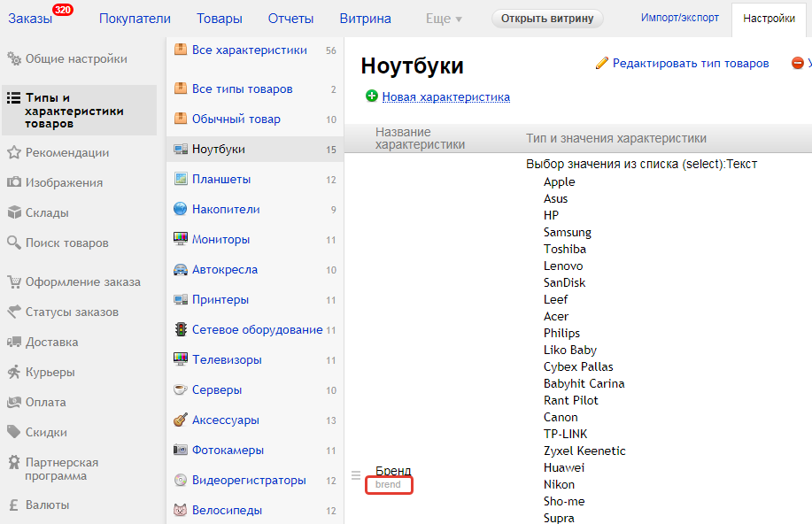This screenshot has height=524, width=812.
Task: Click the truck icon beside Доставка
Action: click(x=14, y=342)
